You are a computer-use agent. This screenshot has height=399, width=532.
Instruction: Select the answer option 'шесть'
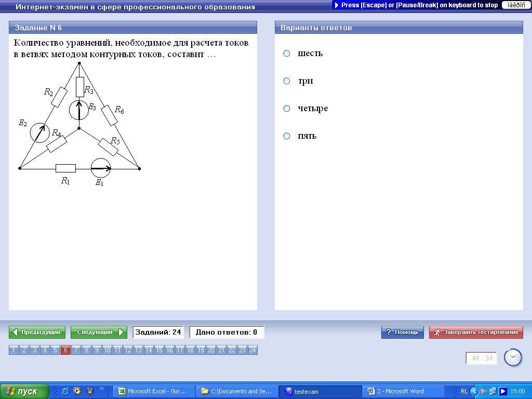(x=287, y=54)
